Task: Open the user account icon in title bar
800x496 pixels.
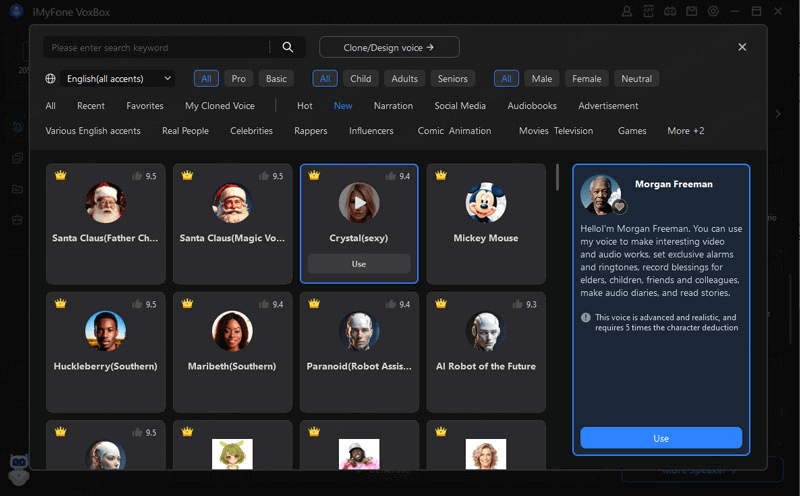Action: coord(627,11)
